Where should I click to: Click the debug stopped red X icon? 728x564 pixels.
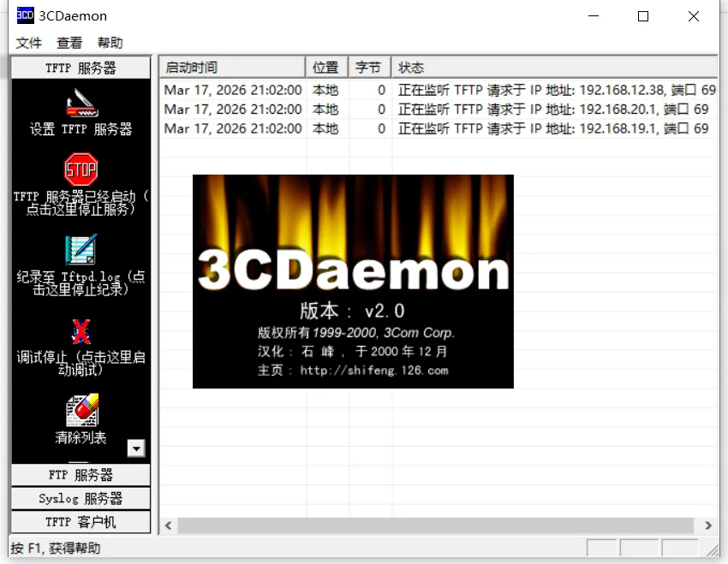[81, 331]
